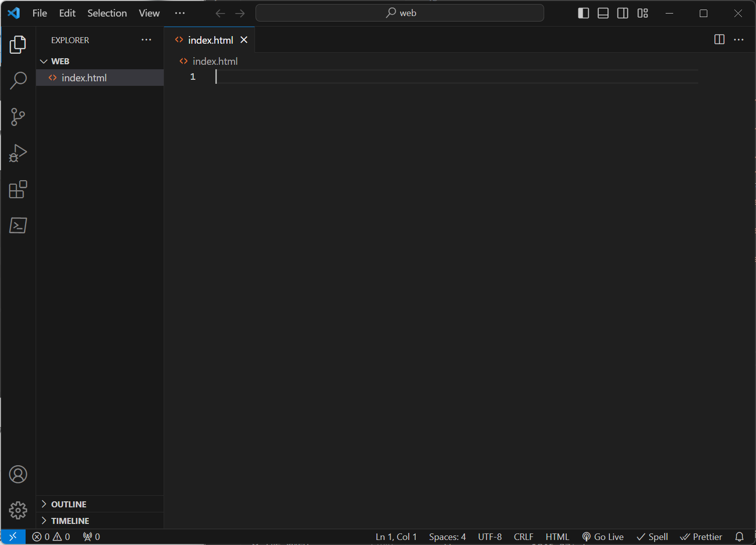Select the index.html editor tab
756x545 pixels.
(210, 40)
